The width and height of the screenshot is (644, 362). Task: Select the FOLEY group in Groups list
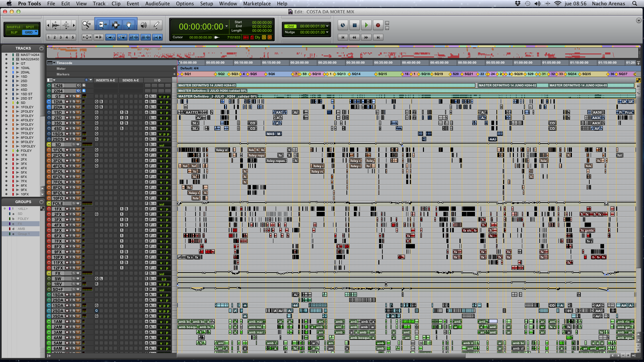pos(23,219)
